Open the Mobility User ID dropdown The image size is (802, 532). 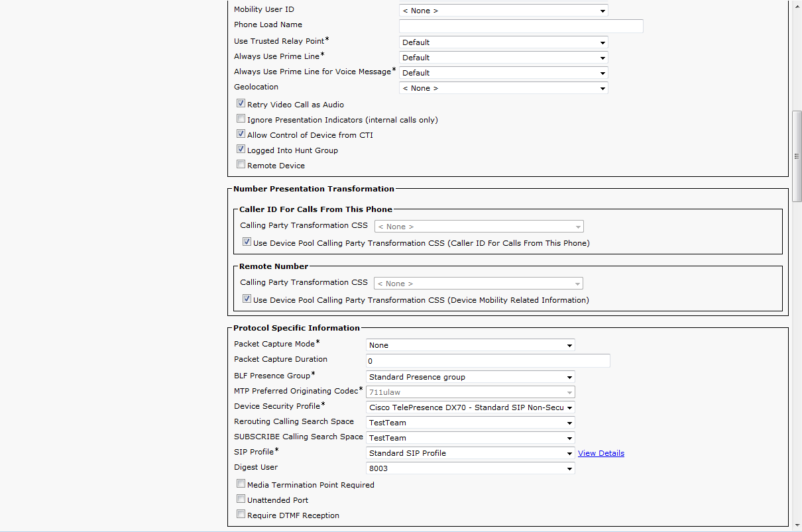click(503, 11)
